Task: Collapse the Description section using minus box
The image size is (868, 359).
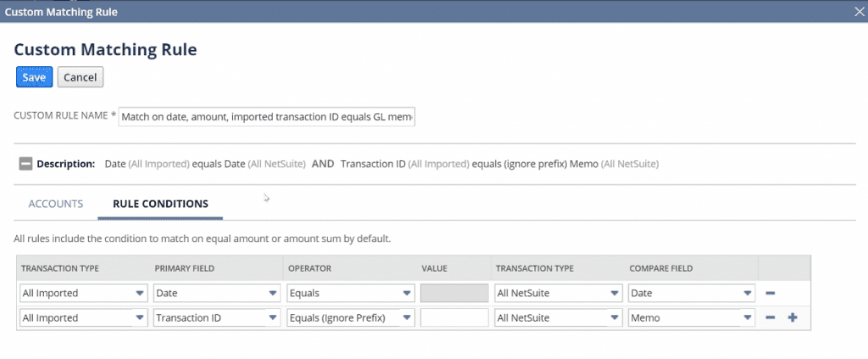Action: pyautogui.click(x=25, y=164)
